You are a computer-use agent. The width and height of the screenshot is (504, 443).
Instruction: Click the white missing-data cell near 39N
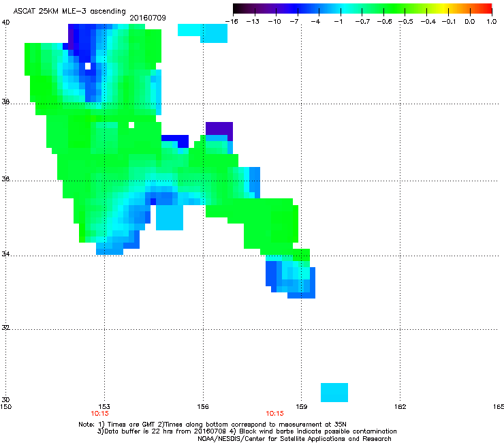[x=88, y=66]
